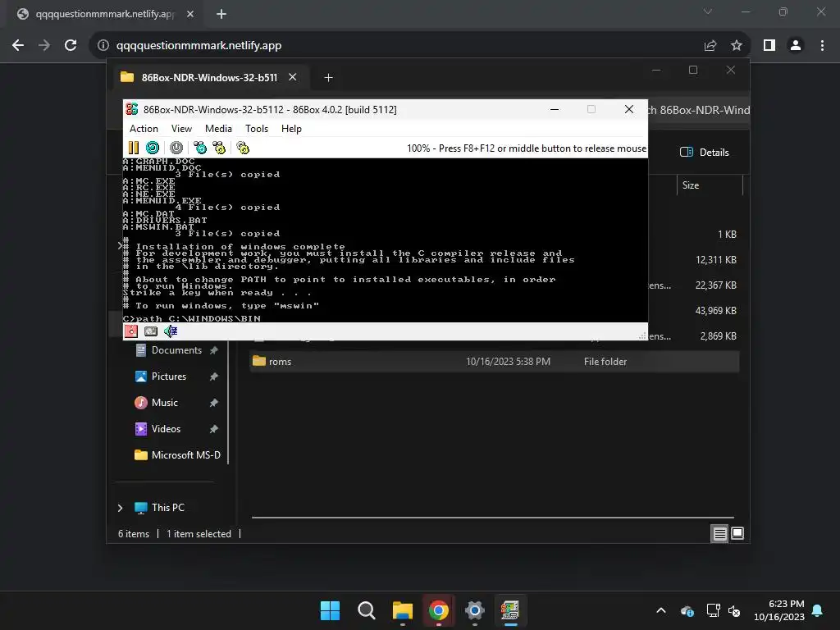Close the Chrome tab qqqquestionmmmark.netlify.app
Screen dimensions: 840x630
click(190, 14)
